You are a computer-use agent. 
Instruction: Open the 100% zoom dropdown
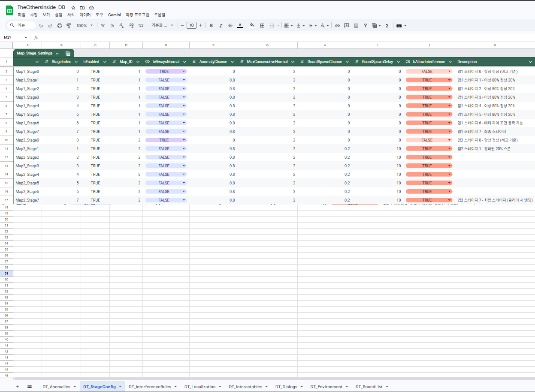click(84, 26)
